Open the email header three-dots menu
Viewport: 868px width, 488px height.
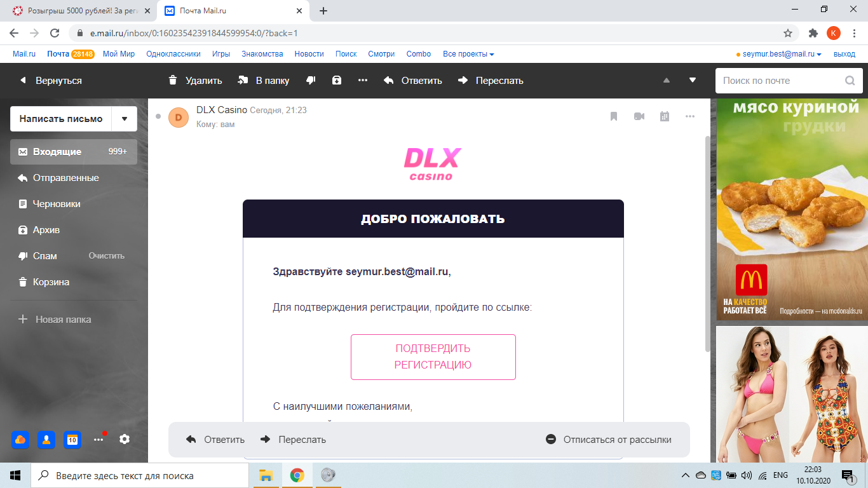690,116
